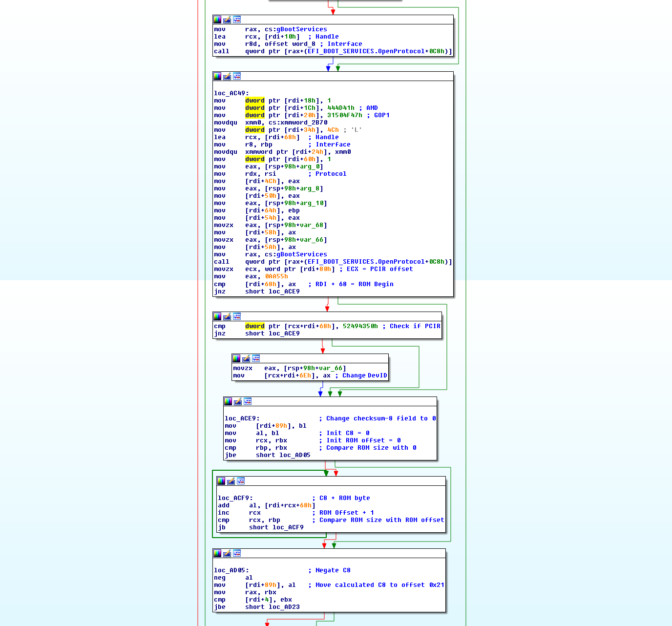Image resolution: width=672 pixels, height=626 pixels.
Task: Click '; RDI + 68 = ROM Begin' comment
Action: pos(351,284)
